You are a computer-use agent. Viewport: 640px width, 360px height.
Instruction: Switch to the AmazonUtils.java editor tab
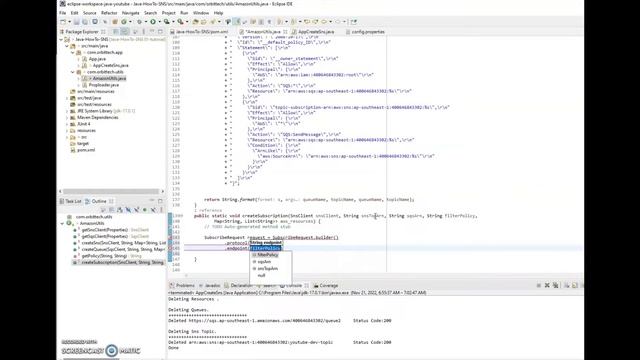point(263,31)
